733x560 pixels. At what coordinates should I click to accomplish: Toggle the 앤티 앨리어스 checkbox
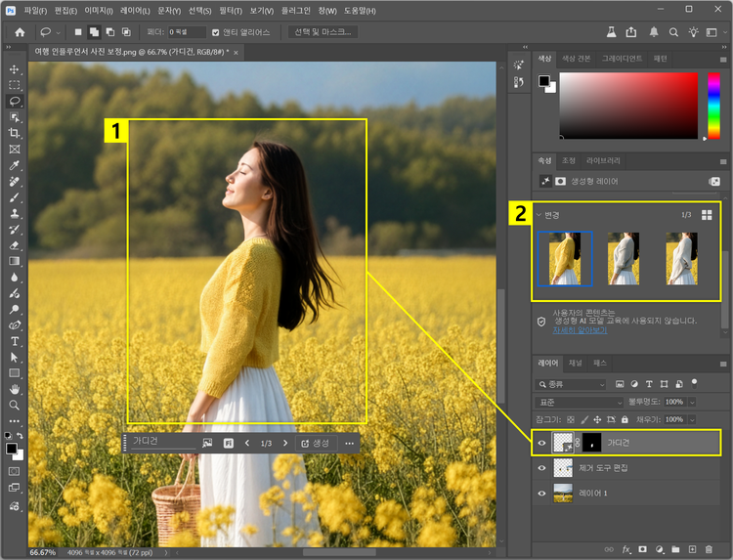click(x=215, y=32)
